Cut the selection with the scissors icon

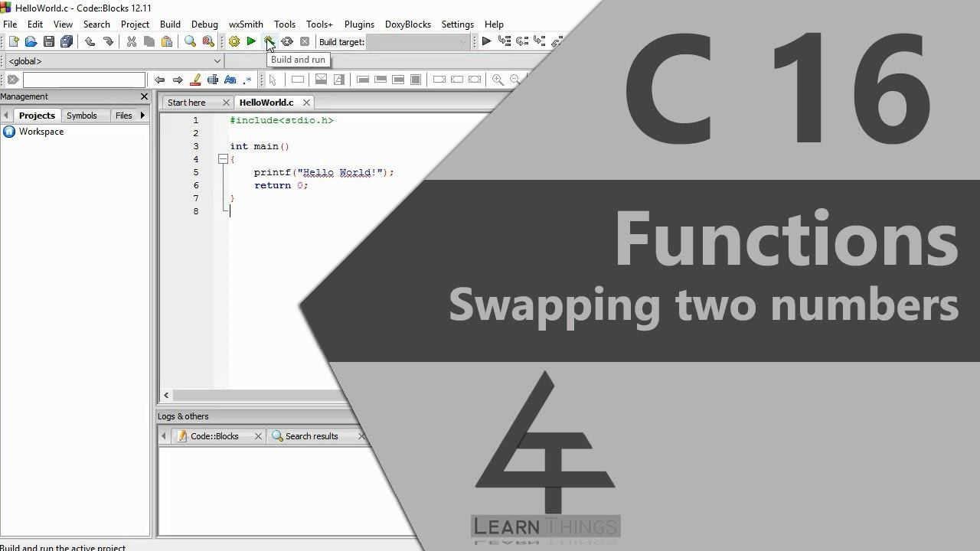[x=132, y=42]
